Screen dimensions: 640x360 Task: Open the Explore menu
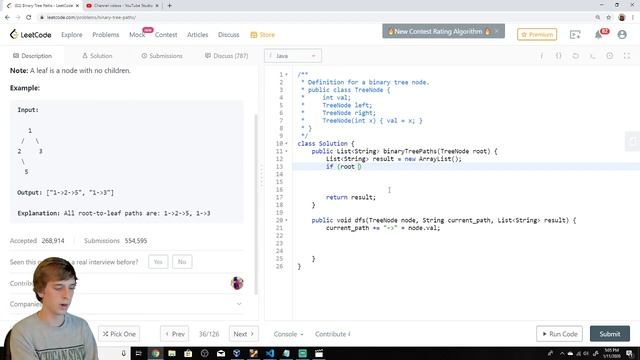[x=72, y=35]
